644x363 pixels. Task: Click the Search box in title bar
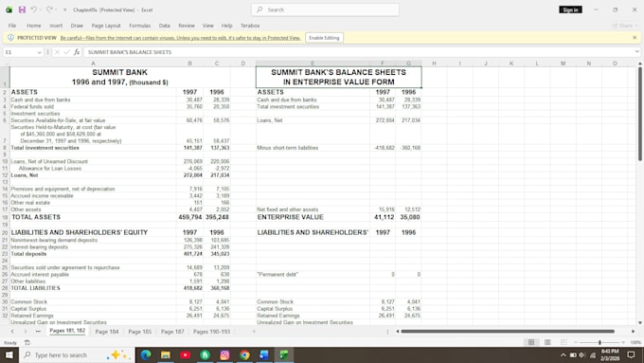325,9
